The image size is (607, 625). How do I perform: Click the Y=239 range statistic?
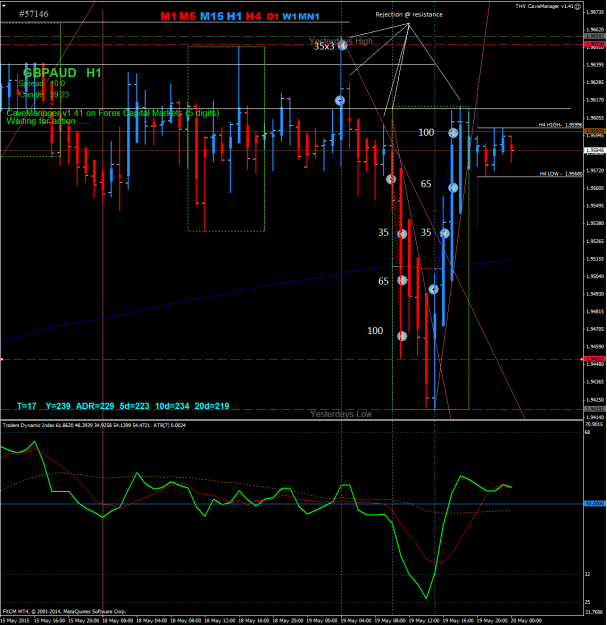pos(58,406)
